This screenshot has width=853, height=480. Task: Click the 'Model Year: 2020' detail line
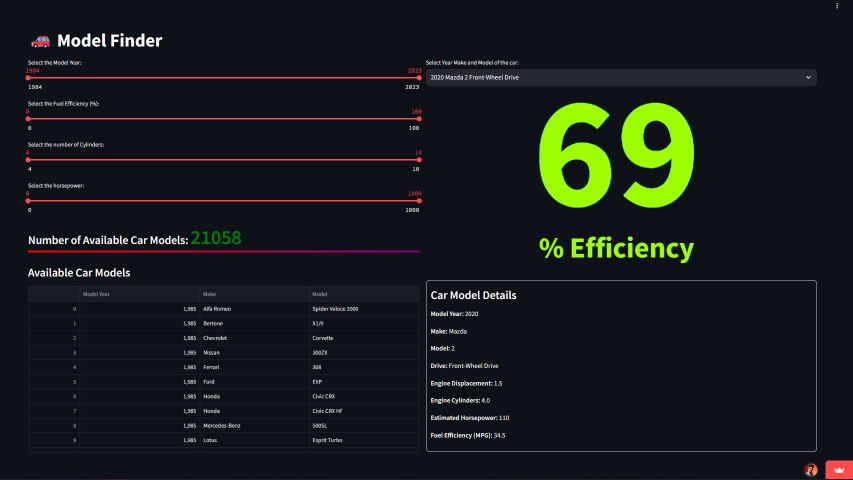pyautogui.click(x=454, y=314)
